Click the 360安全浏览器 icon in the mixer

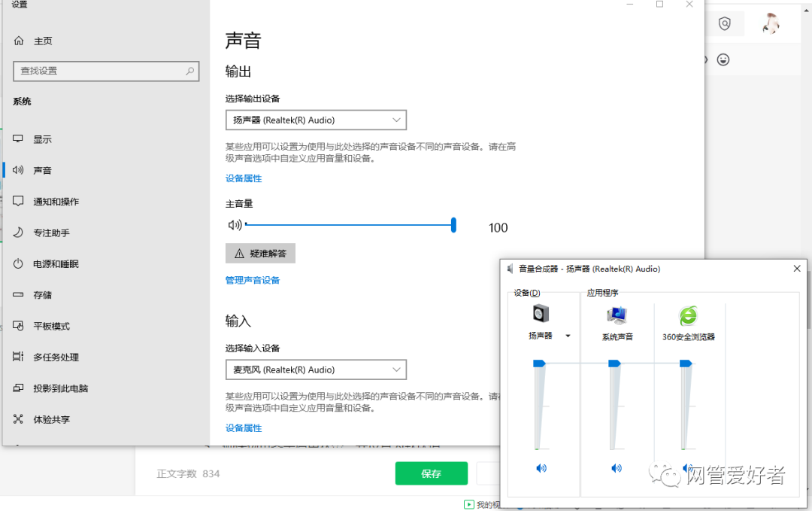point(688,315)
